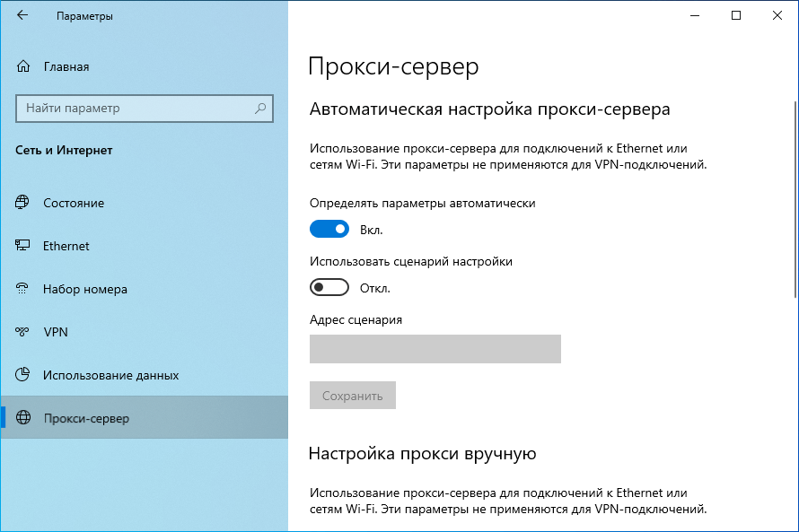Enable Использовать сценарий настройки toggle

tap(329, 288)
